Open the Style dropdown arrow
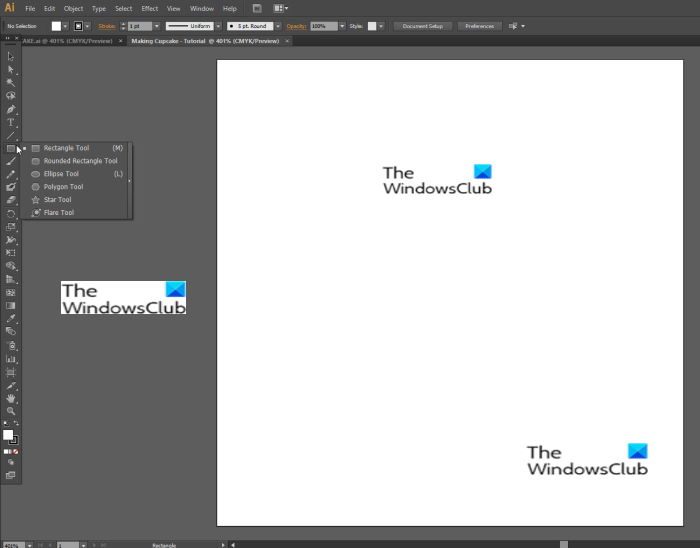The height and width of the screenshot is (548, 700). coord(381,26)
